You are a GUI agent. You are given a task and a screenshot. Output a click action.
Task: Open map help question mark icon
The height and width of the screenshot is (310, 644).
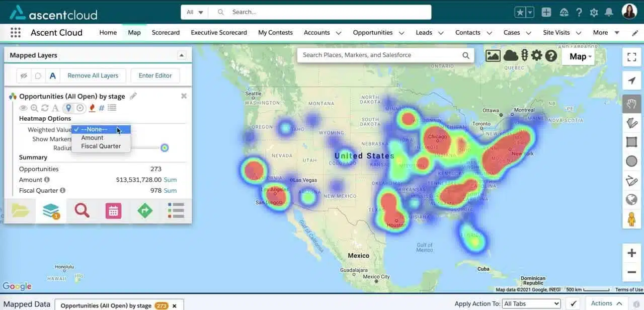point(551,56)
